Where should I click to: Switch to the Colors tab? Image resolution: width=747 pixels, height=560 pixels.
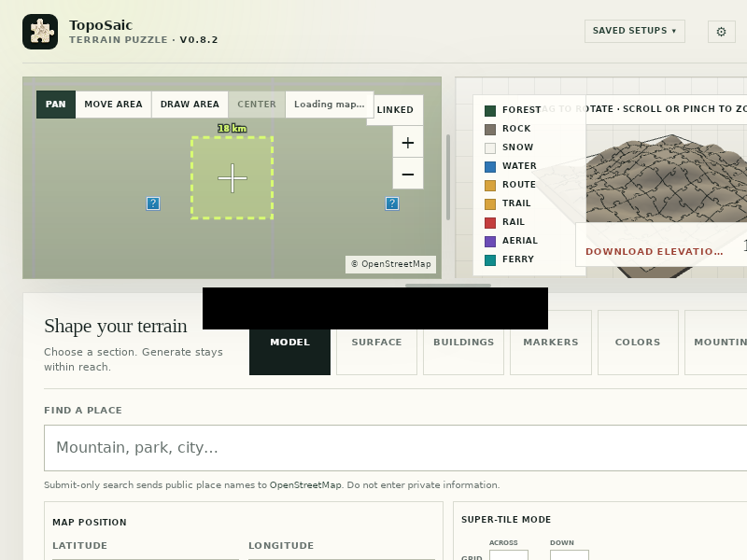tap(638, 343)
